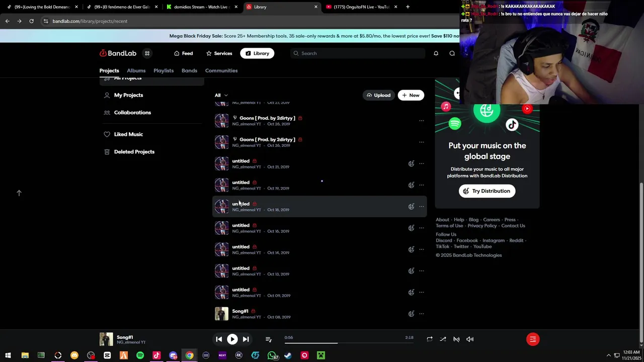
Task: Click distribute icon for Oct 16, 2019 project
Action: click(411, 228)
